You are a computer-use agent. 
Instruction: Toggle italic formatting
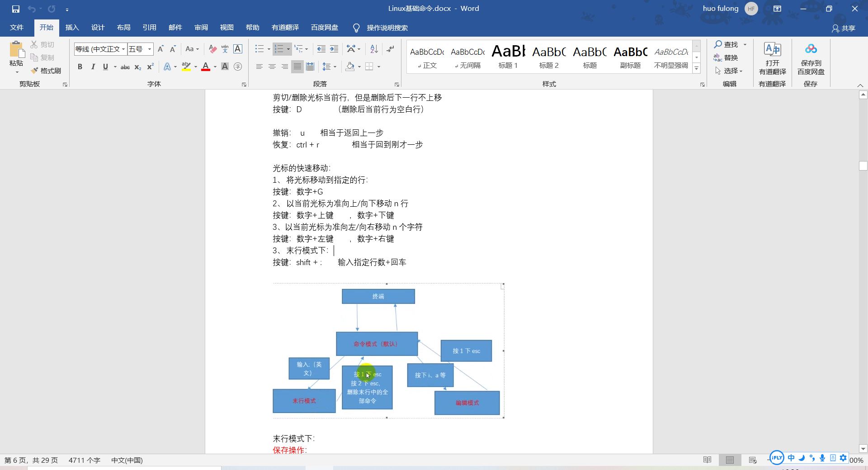pyautogui.click(x=93, y=66)
